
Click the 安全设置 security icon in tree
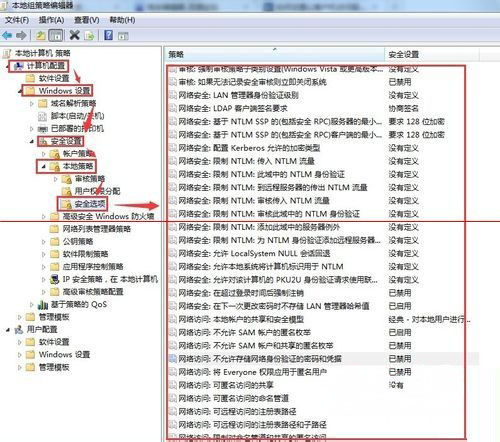43,141
